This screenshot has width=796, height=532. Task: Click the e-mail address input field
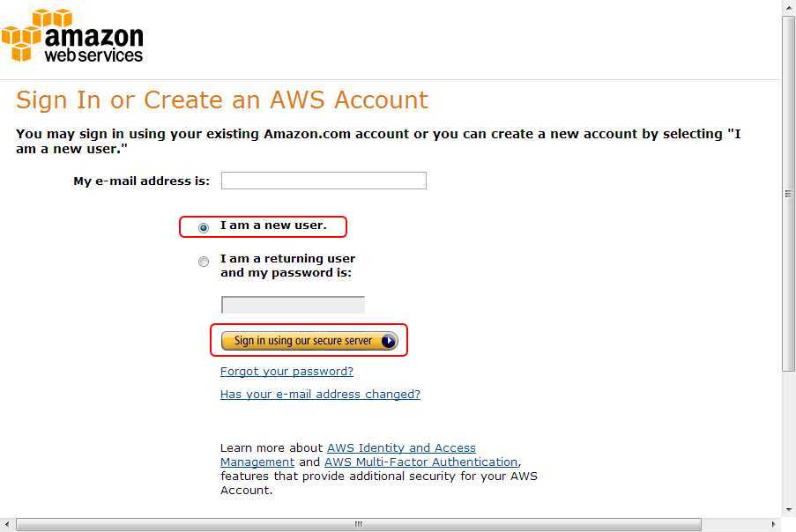[x=324, y=181]
